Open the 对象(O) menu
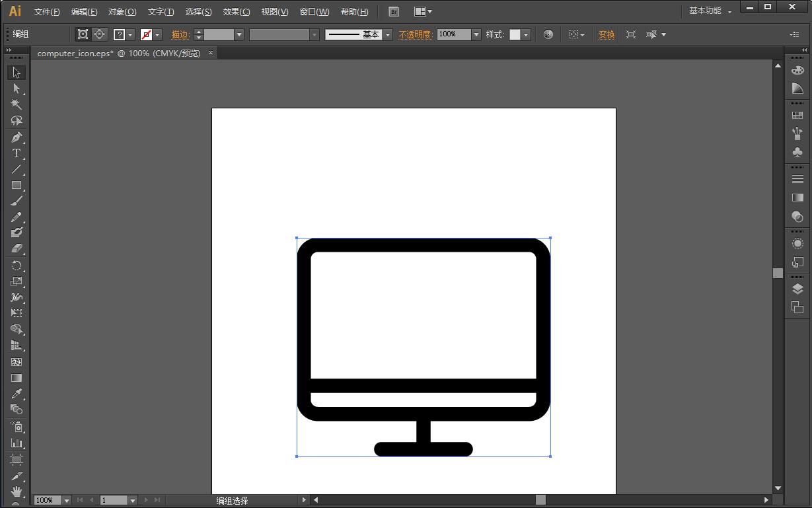Image resolution: width=812 pixels, height=508 pixels. [122, 12]
